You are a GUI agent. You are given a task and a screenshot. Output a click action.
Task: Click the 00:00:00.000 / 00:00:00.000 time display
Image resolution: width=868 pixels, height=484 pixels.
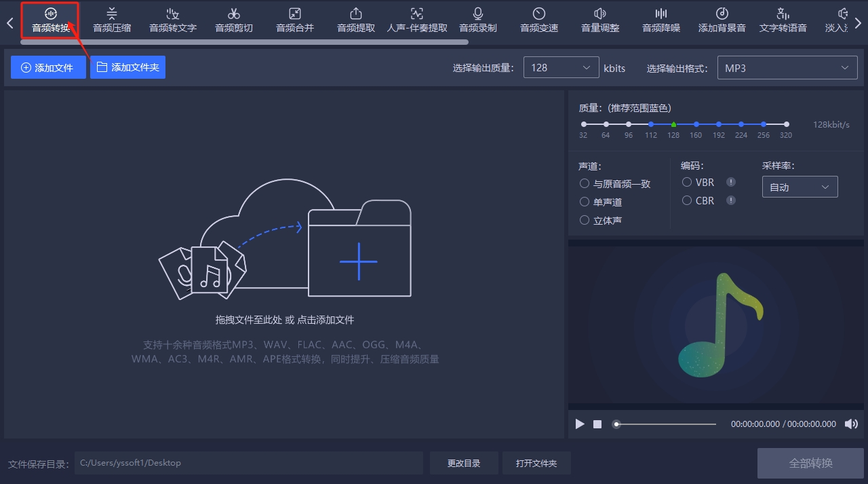coord(783,424)
